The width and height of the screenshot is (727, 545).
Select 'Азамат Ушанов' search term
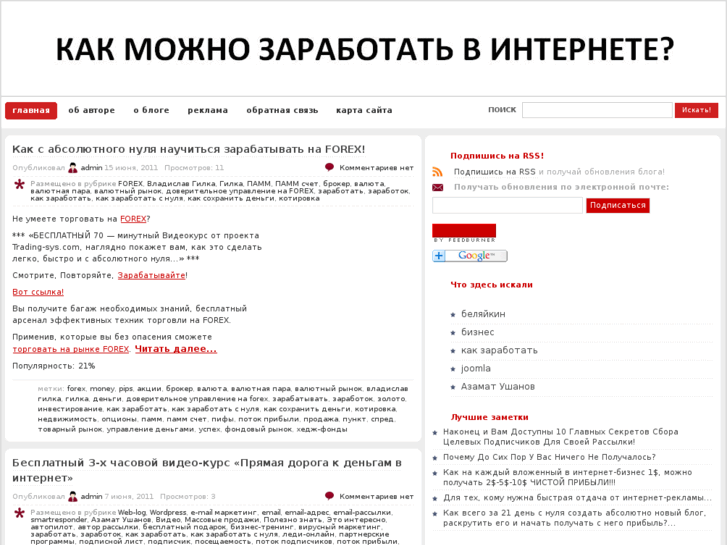pyautogui.click(x=498, y=386)
